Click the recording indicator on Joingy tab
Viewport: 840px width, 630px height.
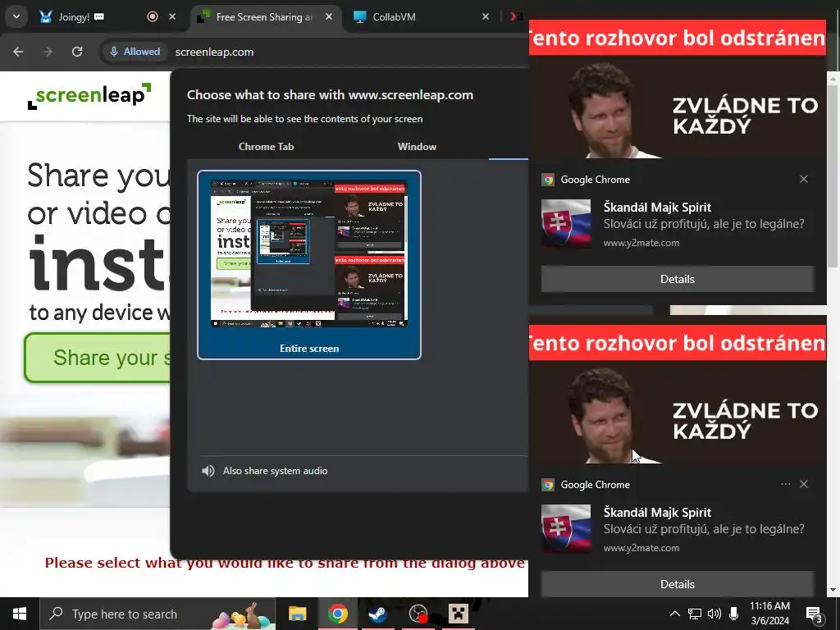152,16
